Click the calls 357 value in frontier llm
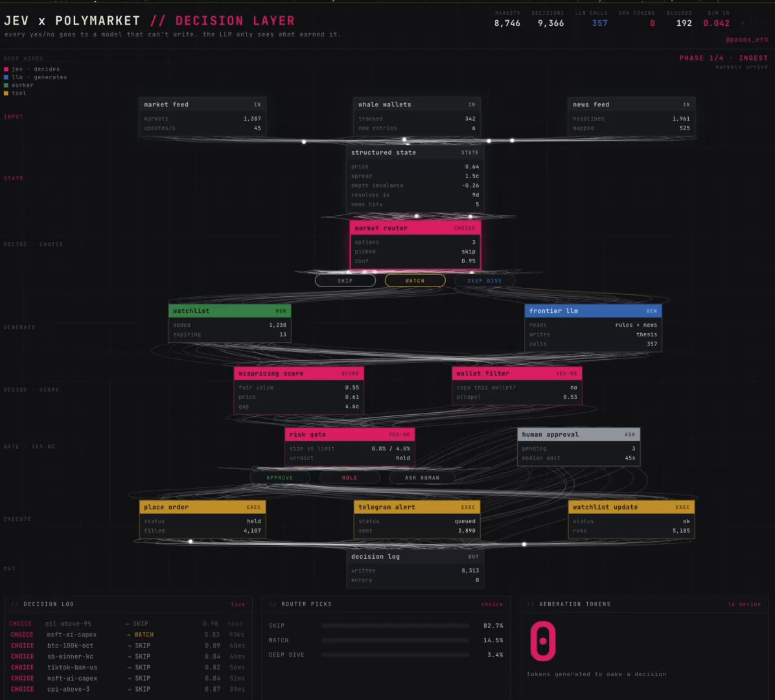 (x=652, y=344)
